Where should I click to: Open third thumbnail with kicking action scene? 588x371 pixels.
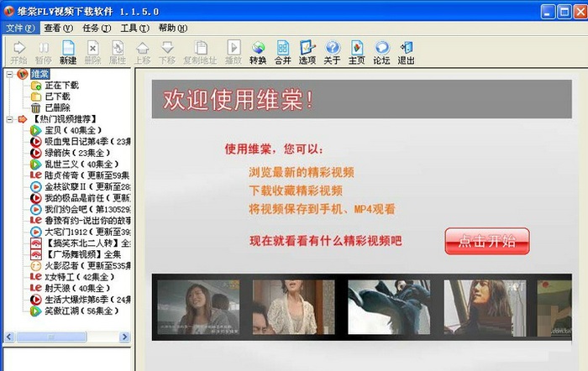pos(389,307)
